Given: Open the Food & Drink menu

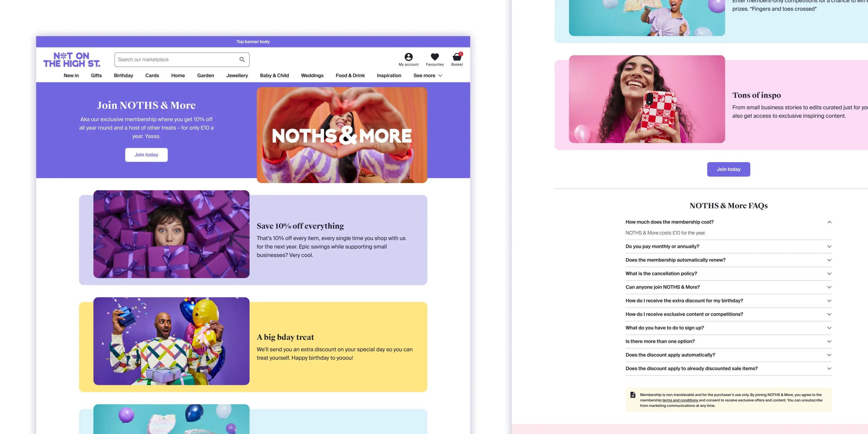Looking at the screenshot, I should click(350, 76).
